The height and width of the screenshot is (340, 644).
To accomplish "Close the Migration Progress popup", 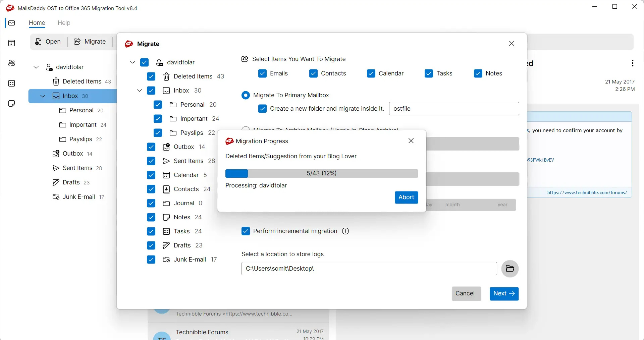I will (x=411, y=141).
